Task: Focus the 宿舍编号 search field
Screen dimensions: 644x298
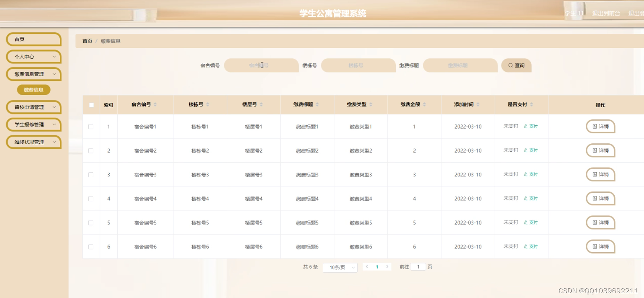Action: tap(261, 65)
